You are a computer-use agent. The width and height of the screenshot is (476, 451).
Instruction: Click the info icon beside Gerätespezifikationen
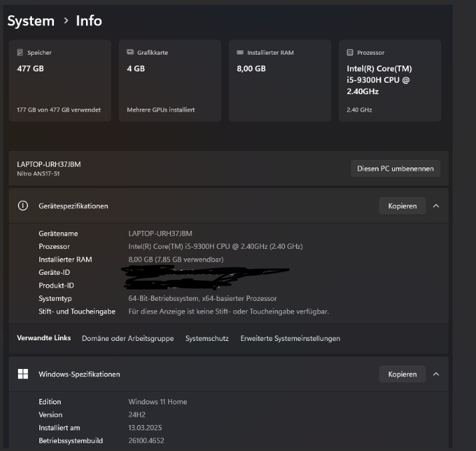(23, 206)
